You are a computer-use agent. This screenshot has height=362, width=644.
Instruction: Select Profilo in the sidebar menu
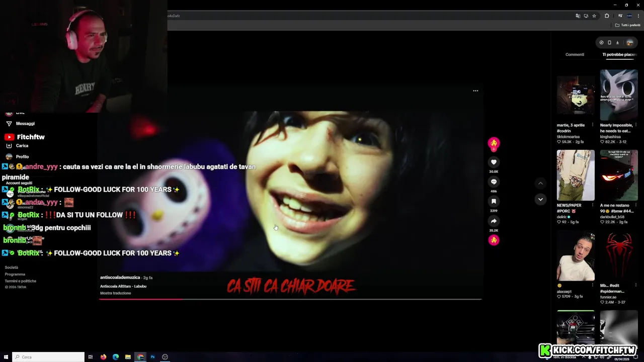[22, 157]
